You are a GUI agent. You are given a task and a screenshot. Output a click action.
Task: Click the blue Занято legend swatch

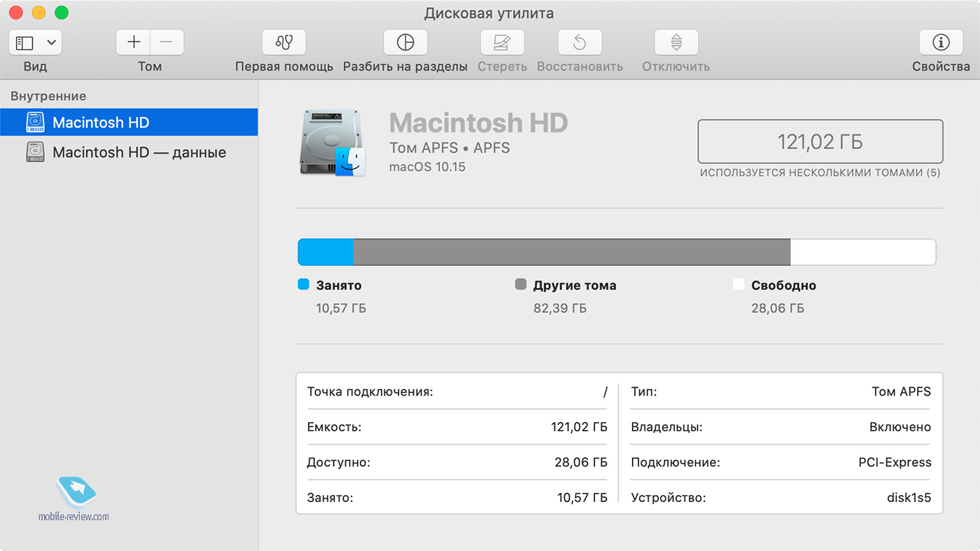304,284
